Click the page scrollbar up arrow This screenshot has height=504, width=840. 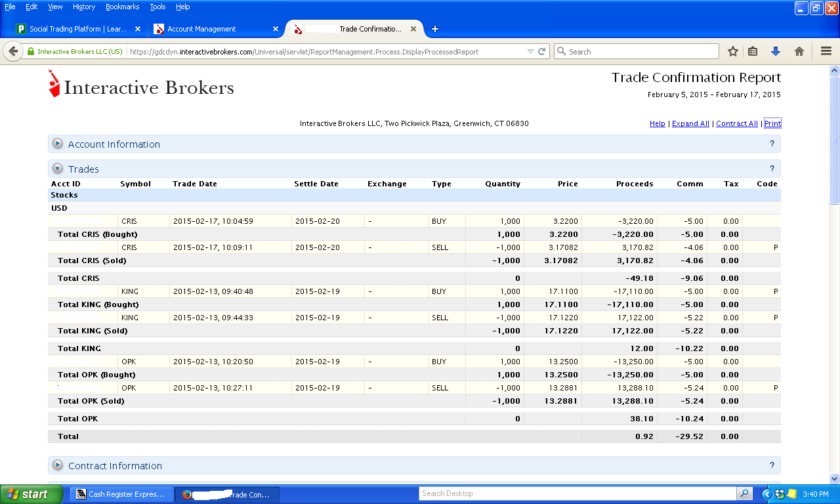(x=835, y=70)
